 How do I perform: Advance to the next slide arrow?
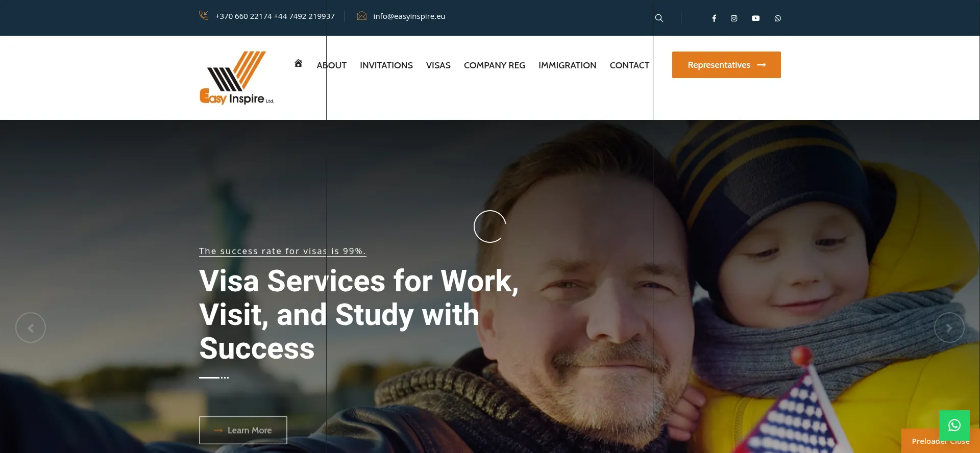coord(949,328)
